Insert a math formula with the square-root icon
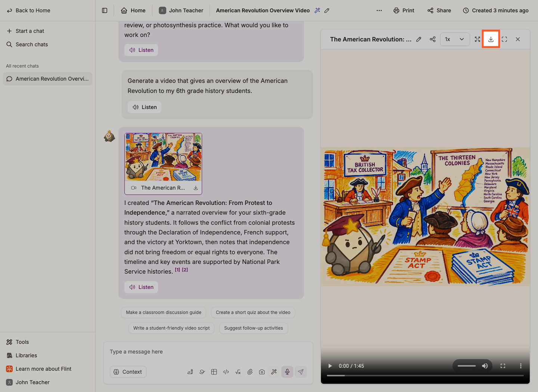Viewport: 538px width, 392px height. coord(238,372)
